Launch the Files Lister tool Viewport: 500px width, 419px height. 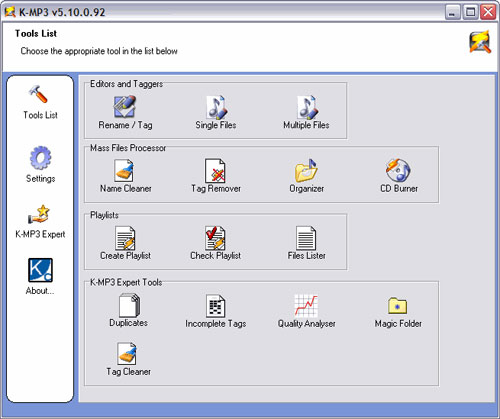point(306,243)
